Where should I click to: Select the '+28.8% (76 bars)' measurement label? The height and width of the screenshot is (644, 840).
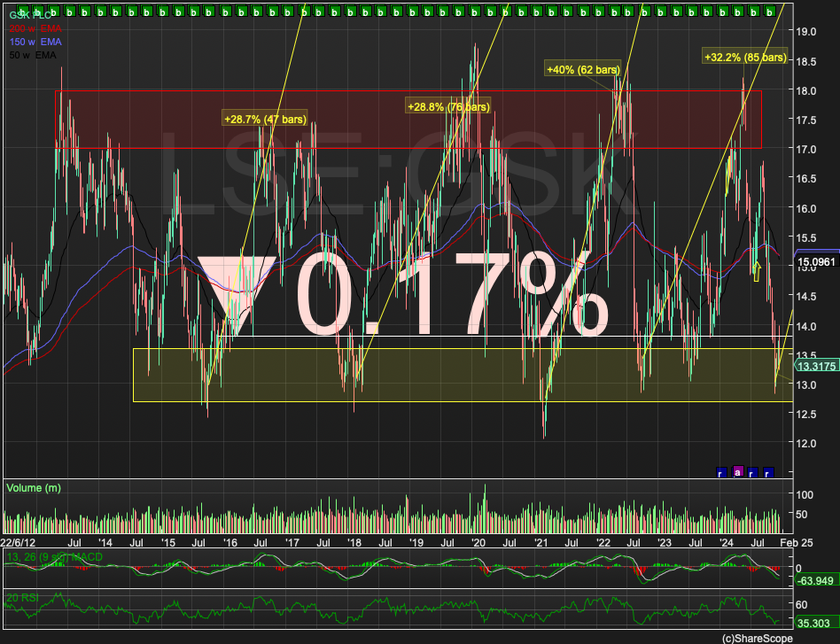pos(447,106)
